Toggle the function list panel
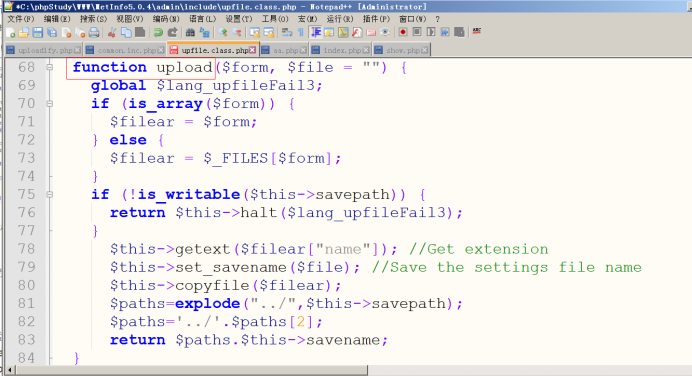This screenshot has height=376, width=692. 357,32
